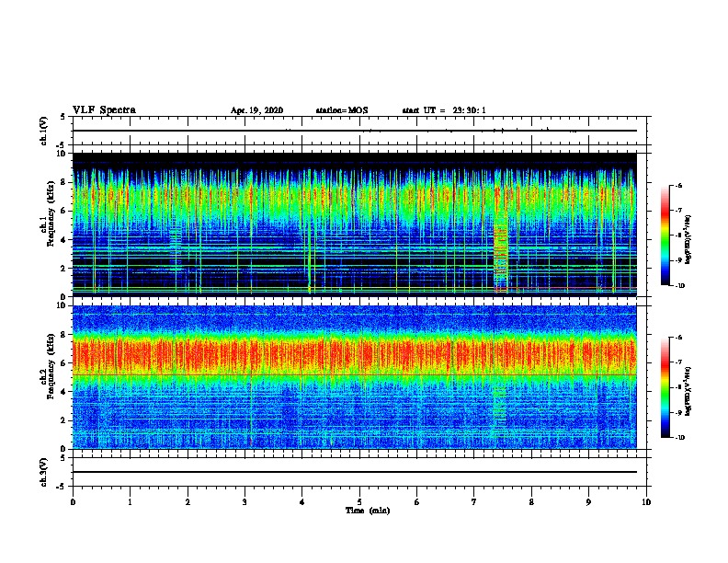The width and height of the screenshot is (728, 563).
Task: Click time axis tick label "5"
Action: [359, 502]
